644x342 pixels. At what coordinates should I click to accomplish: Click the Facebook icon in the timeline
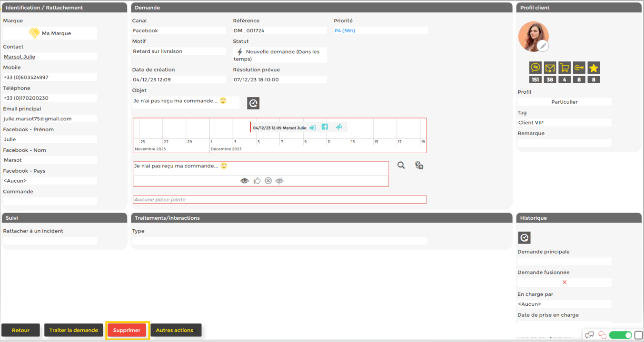coord(325,127)
